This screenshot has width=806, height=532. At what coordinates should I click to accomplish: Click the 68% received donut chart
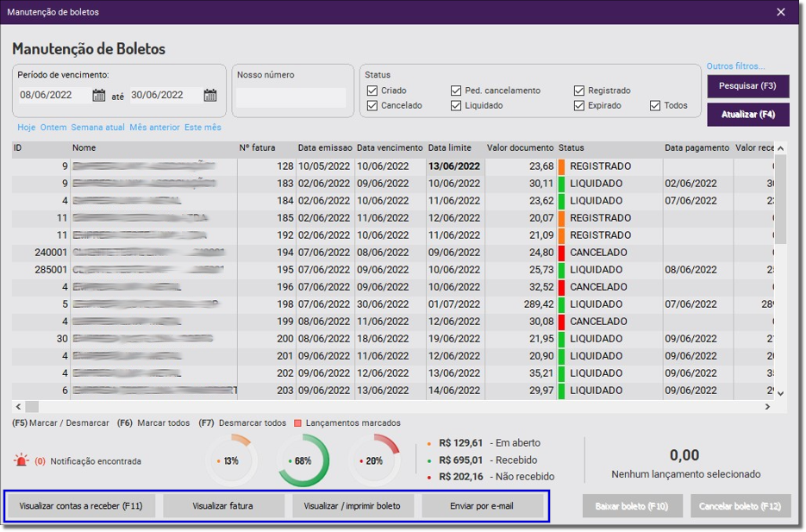[x=303, y=460]
